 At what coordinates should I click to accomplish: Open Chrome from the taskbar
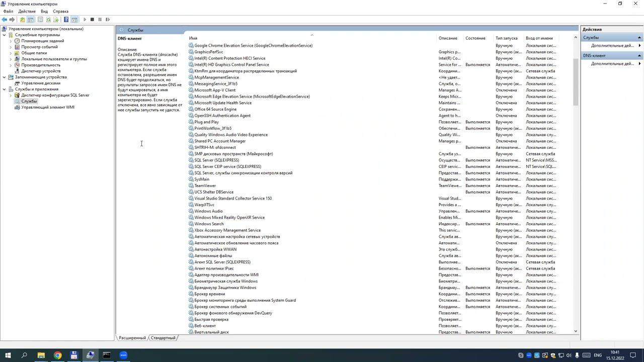point(57,355)
